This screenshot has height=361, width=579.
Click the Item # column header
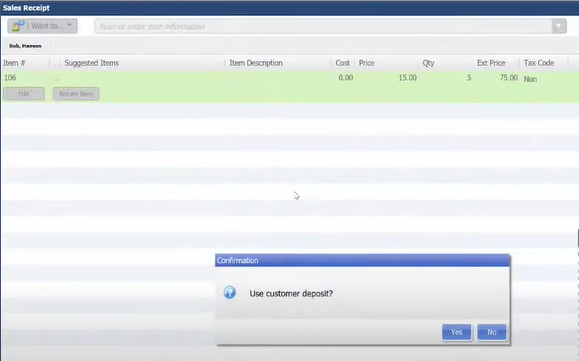point(14,63)
